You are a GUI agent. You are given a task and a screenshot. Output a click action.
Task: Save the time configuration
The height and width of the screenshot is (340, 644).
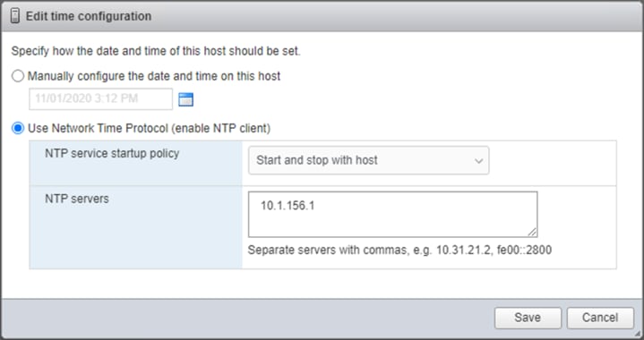pos(528,318)
